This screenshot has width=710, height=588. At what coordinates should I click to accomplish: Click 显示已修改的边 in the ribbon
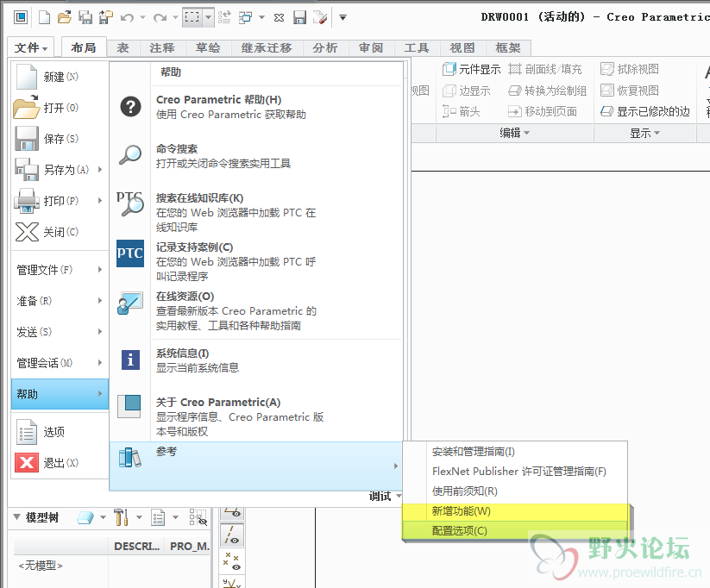coord(645,111)
